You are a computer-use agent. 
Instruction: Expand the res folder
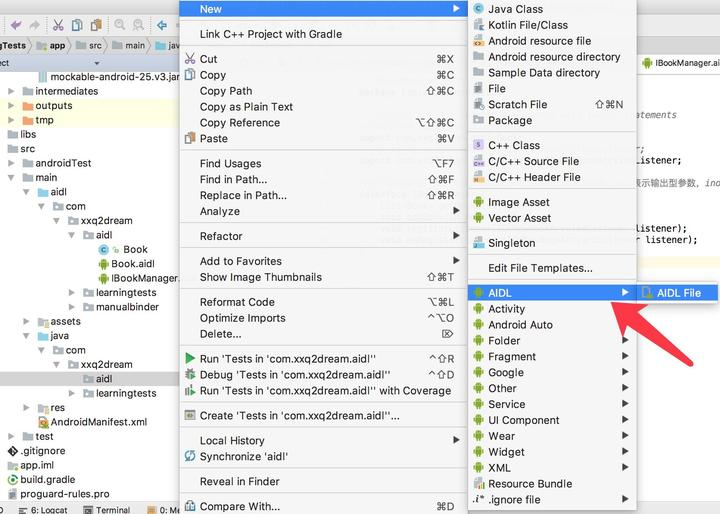pyautogui.click(x=26, y=408)
